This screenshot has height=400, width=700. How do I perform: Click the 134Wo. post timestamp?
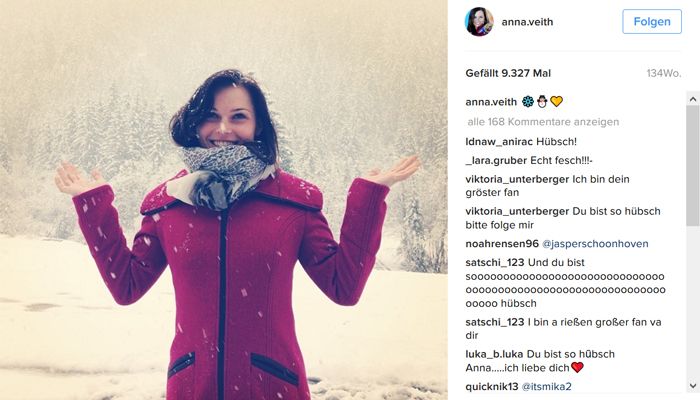[664, 74]
